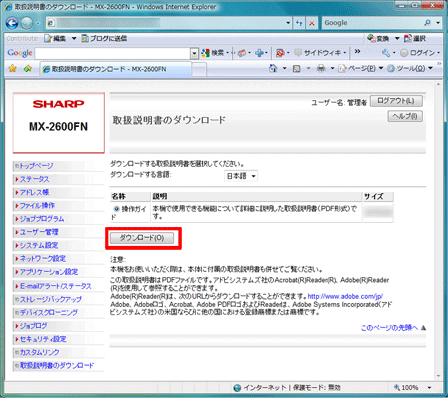Click the browser Back arrow button
Viewport: 448px width, 398px height.
[x=12, y=23]
